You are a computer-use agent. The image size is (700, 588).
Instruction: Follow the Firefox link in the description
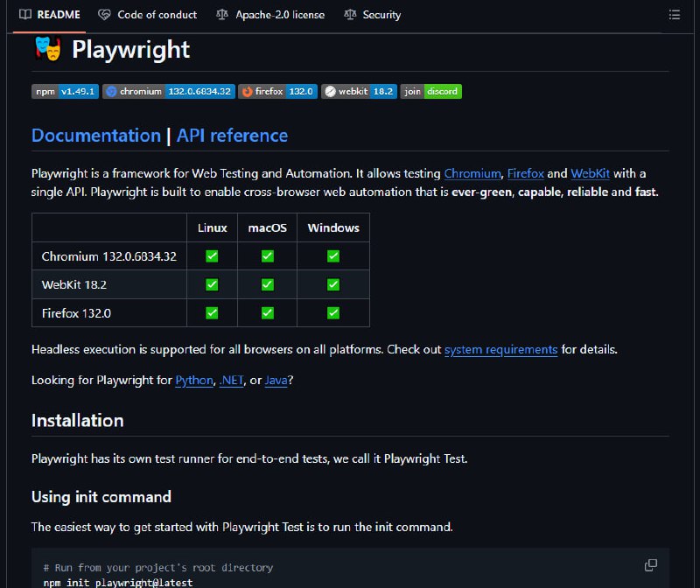(x=526, y=173)
